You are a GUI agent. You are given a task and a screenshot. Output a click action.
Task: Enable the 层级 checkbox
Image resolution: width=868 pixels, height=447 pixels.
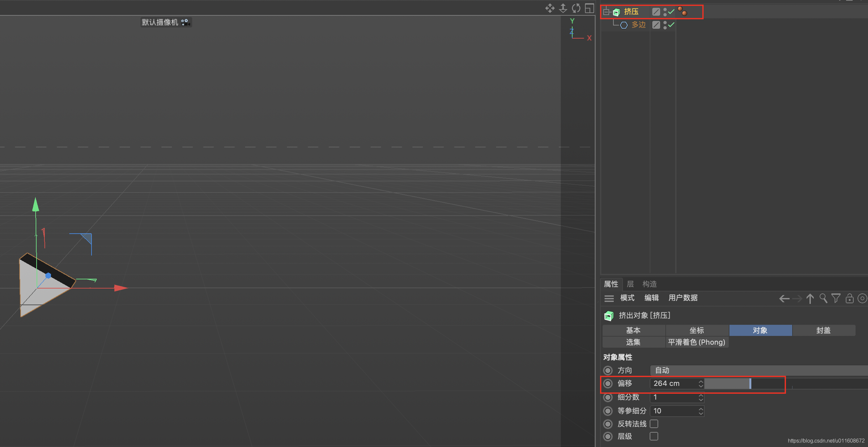654,437
